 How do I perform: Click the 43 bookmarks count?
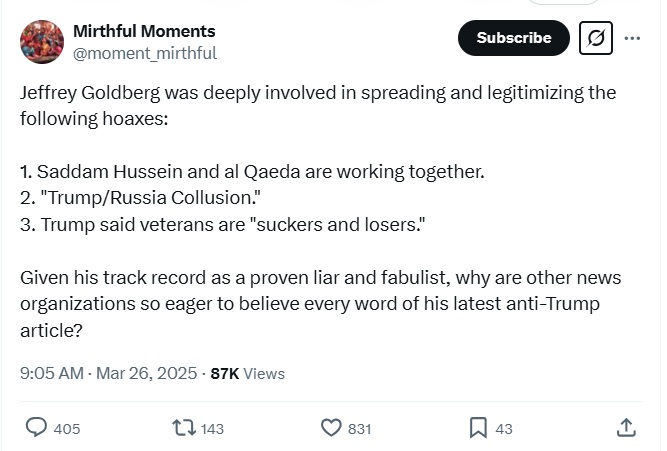point(504,429)
